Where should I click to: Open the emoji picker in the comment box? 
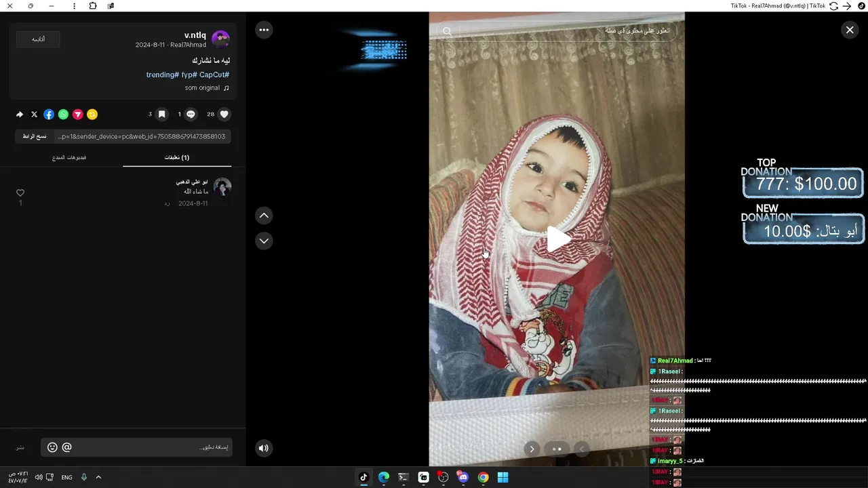click(52, 447)
